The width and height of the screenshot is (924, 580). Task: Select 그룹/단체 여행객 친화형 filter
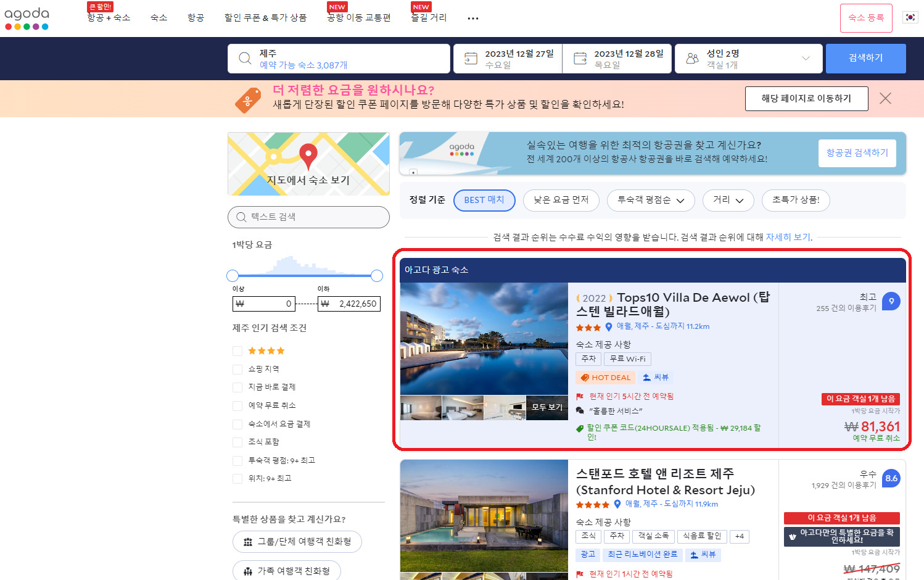[x=297, y=542]
